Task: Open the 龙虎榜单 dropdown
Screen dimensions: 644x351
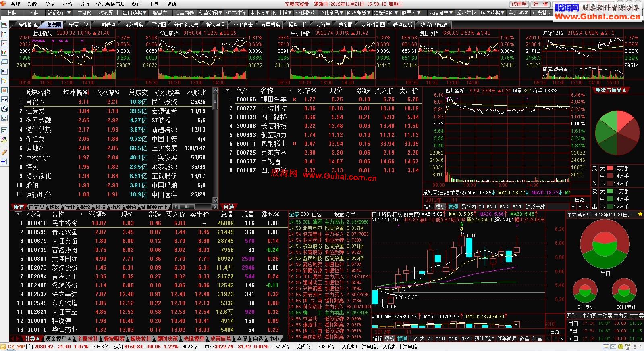Action: pos(440,13)
